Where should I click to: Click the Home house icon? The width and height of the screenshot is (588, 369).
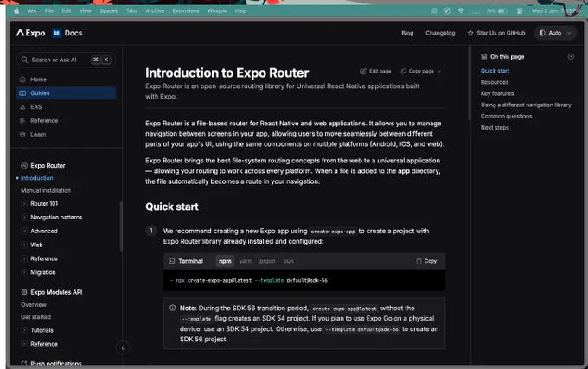pyautogui.click(x=22, y=80)
